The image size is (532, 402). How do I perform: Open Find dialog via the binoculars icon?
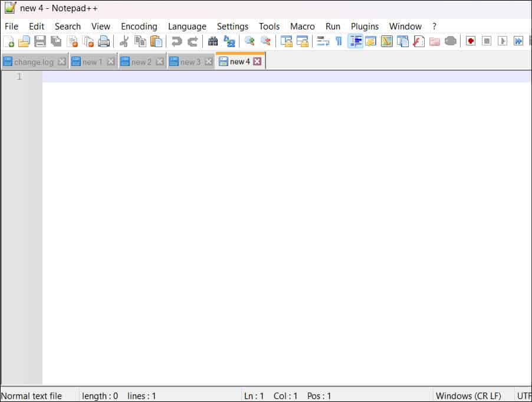[213, 41]
